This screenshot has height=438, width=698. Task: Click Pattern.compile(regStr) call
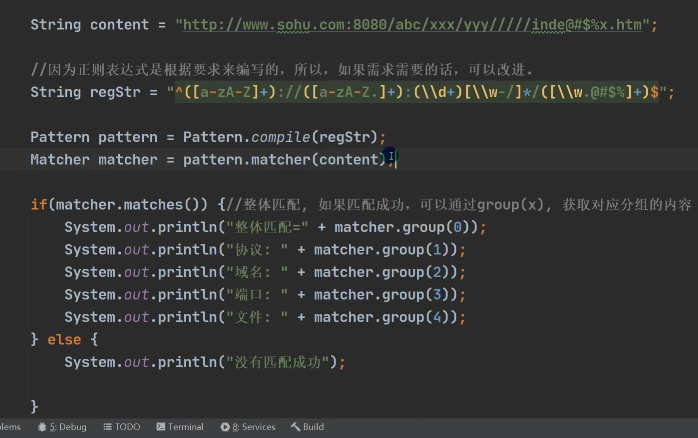point(280,137)
